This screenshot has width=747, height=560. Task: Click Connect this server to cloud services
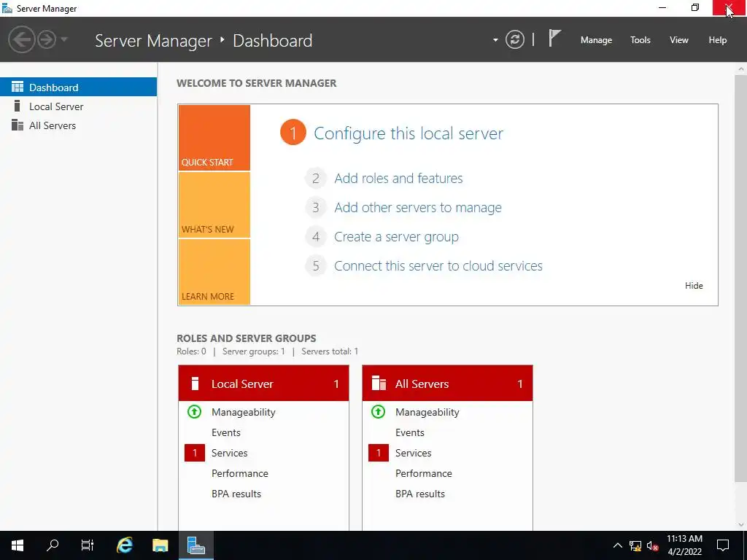(x=438, y=265)
